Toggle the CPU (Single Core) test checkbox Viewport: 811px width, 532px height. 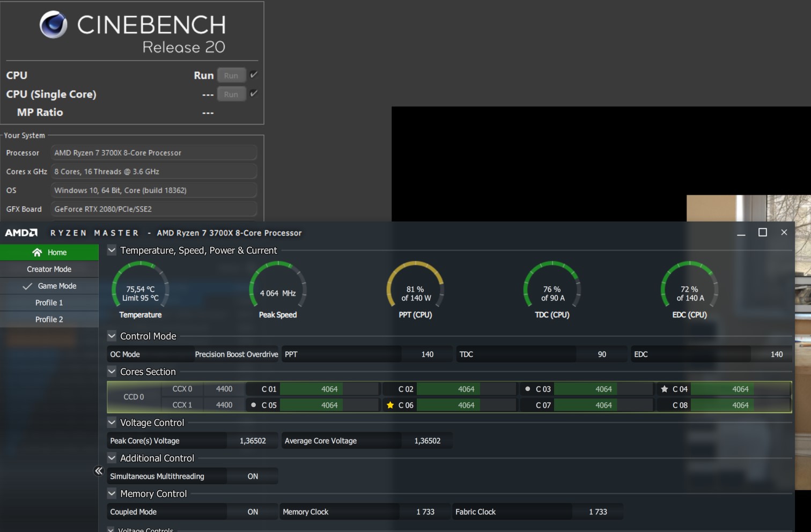tap(254, 93)
